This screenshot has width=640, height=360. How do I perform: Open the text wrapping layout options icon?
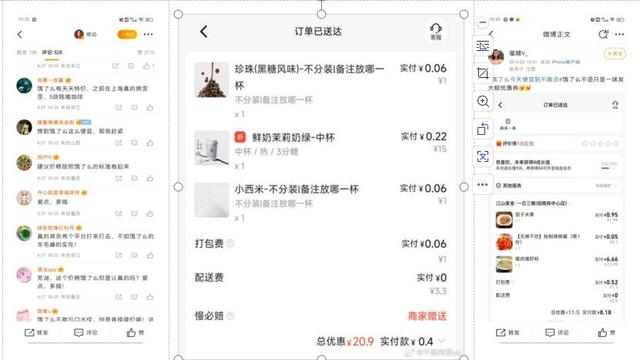click(x=482, y=46)
